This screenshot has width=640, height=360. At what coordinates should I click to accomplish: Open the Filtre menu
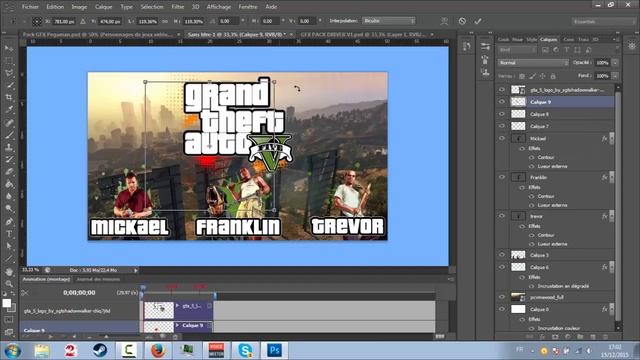(x=178, y=7)
